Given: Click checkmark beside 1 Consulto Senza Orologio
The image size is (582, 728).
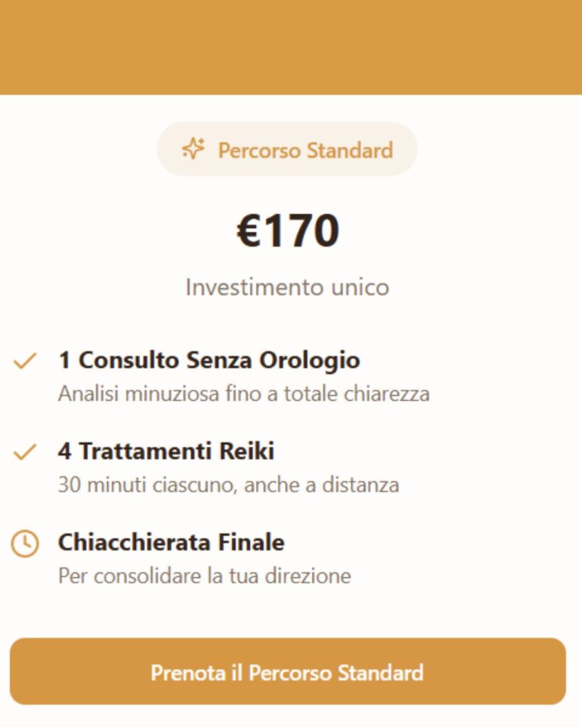Looking at the screenshot, I should click(25, 361).
